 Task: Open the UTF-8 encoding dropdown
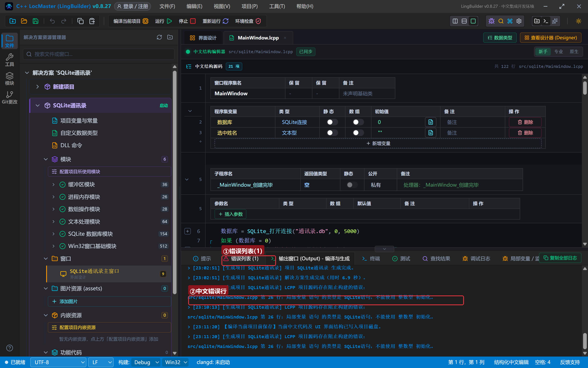click(58, 362)
